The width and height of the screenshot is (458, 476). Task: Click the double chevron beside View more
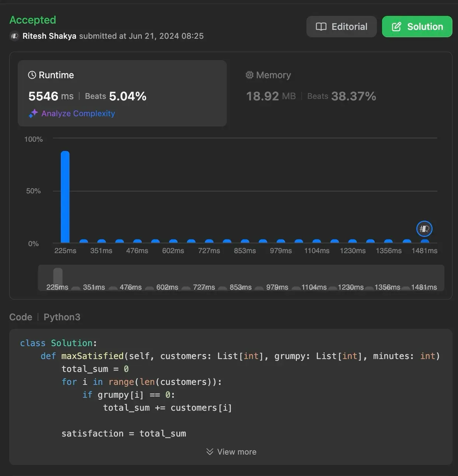(210, 452)
